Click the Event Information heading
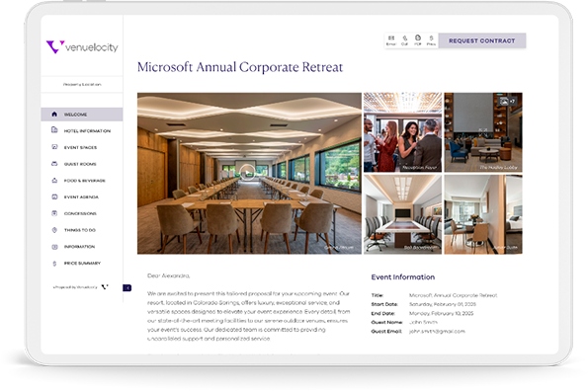The height and width of the screenshot is (391, 588). pyautogui.click(x=403, y=277)
